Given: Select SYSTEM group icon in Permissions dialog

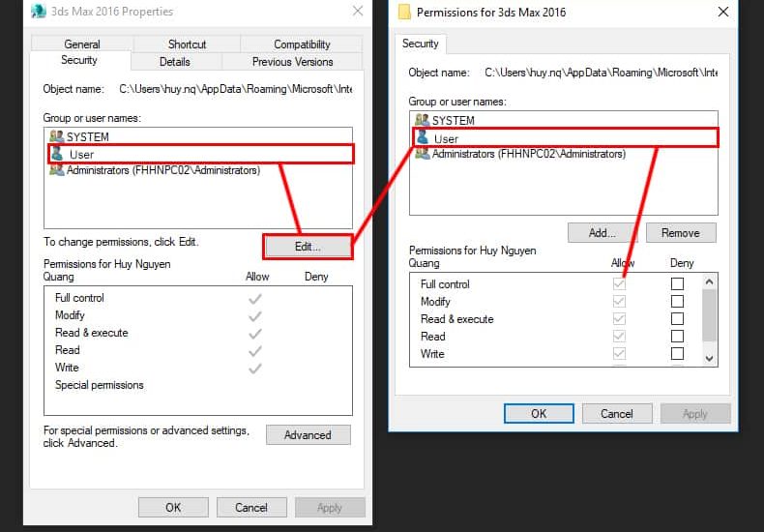Looking at the screenshot, I should click(422, 121).
